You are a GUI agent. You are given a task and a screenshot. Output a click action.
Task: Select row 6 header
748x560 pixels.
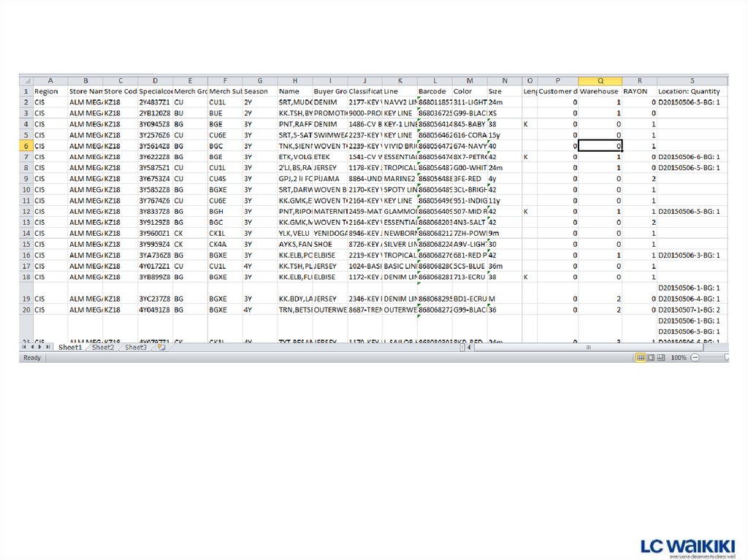[x=26, y=146]
